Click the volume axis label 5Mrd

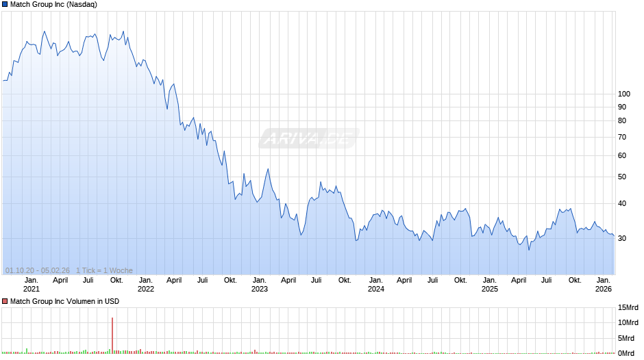(626, 338)
